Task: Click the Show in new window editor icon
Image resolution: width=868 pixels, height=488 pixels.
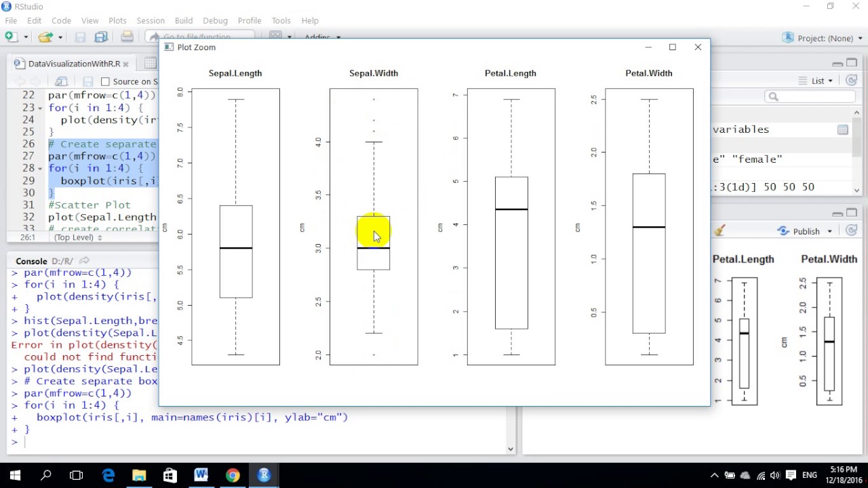Action: point(62,81)
